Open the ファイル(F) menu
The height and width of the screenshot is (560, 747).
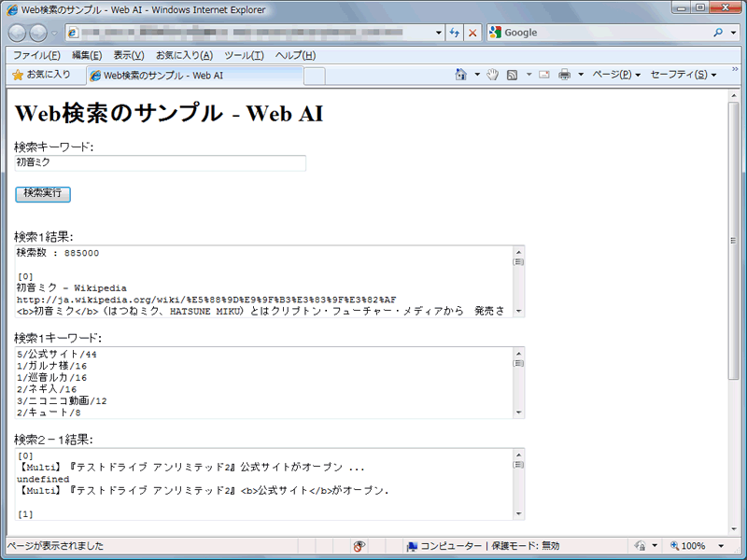coord(36,55)
